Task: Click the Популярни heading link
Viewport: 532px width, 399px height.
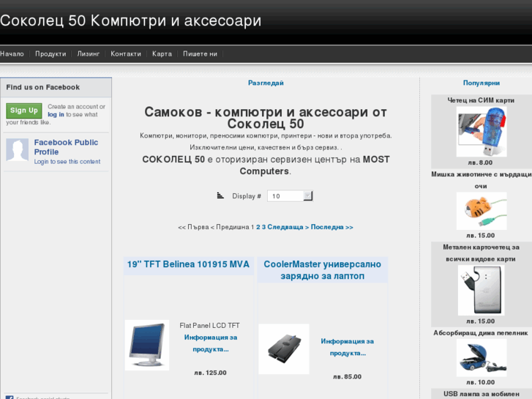Action: point(481,83)
